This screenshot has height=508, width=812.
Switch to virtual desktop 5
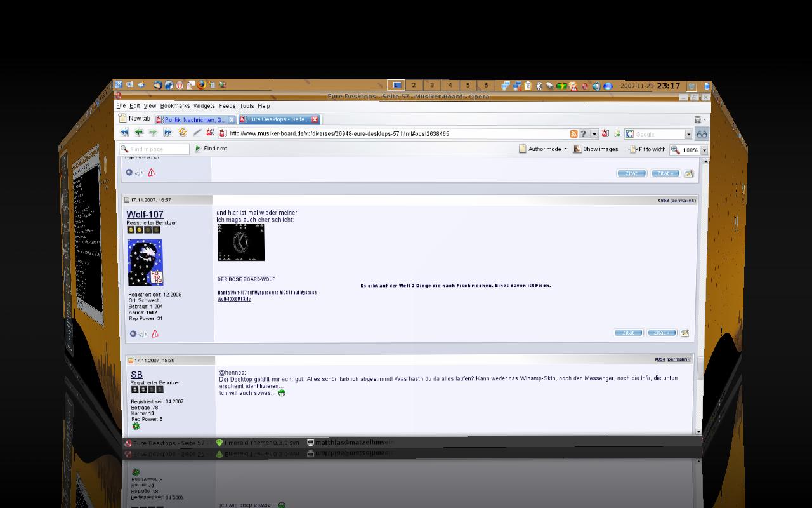click(468, 85)
